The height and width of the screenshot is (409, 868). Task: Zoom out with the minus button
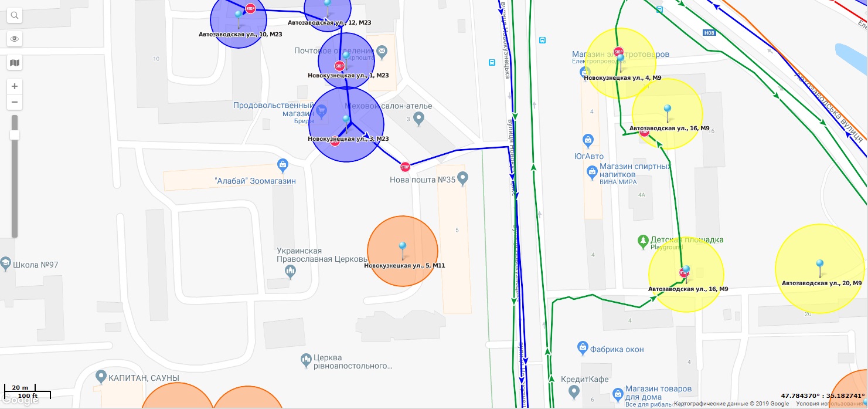click(x=15, y=102)
